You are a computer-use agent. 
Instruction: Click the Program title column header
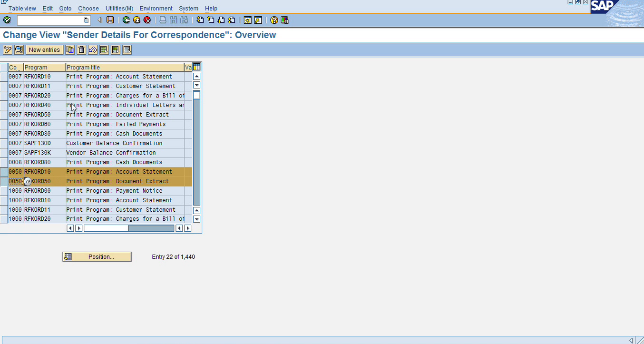[x=125, y=68]
